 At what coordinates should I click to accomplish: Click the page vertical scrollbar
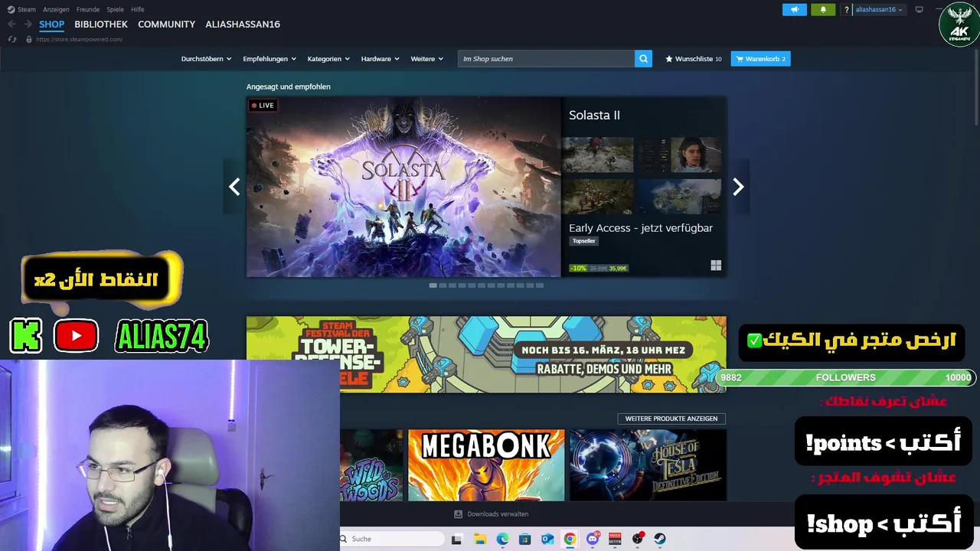tap(976, 88)
